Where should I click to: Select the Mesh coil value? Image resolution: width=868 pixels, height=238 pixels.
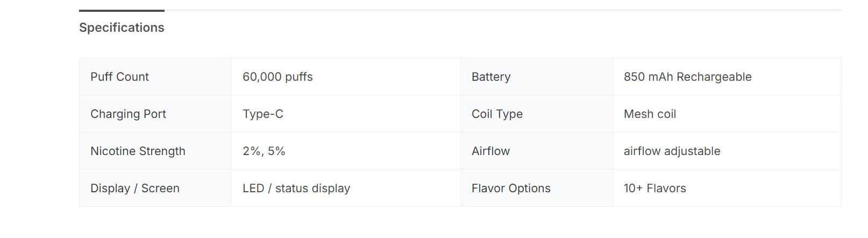(650, 114)
